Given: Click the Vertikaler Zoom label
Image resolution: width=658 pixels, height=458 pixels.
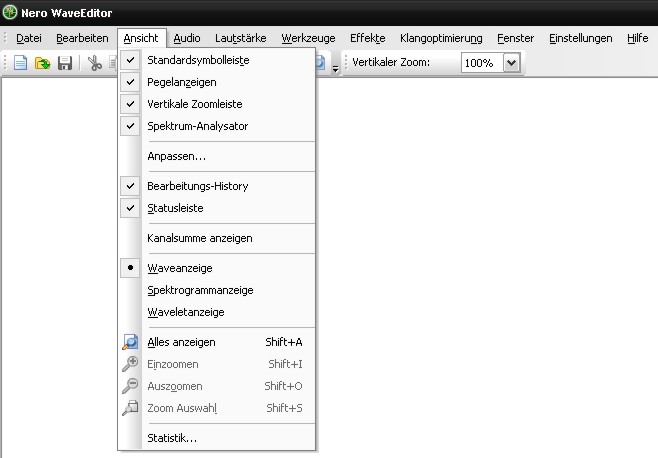Looking at the screenshot, I should coord(391,63).
